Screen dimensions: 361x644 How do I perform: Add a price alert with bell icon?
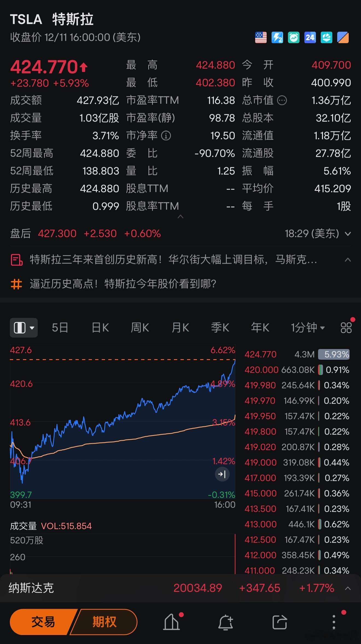[226, 622]
